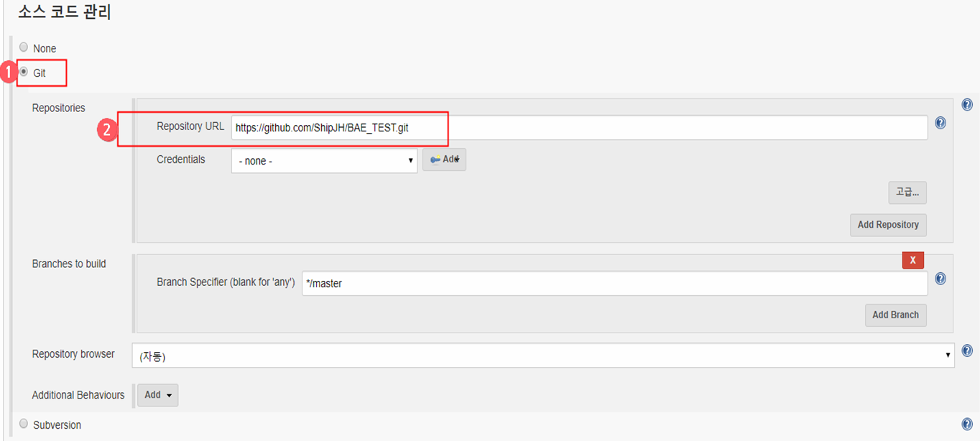Screen dimensions: 980x441
Task: Open the Credentials dropdown
Action: click(324, 161)
